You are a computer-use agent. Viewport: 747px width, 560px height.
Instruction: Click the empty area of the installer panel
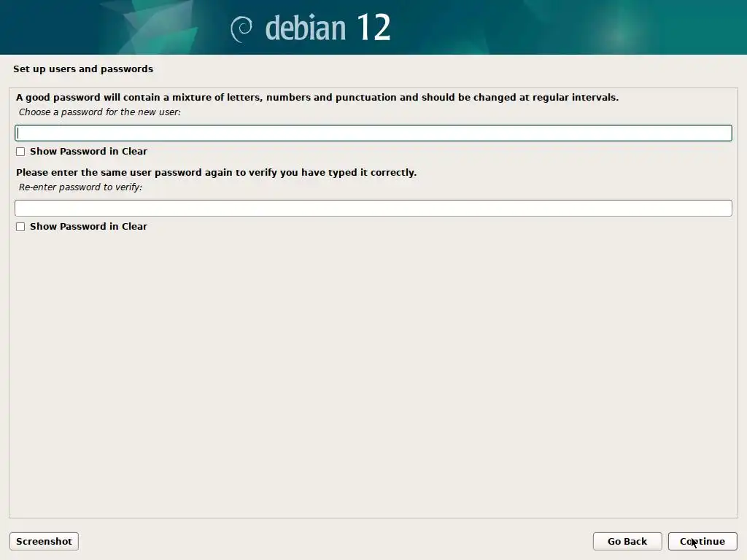373,371
